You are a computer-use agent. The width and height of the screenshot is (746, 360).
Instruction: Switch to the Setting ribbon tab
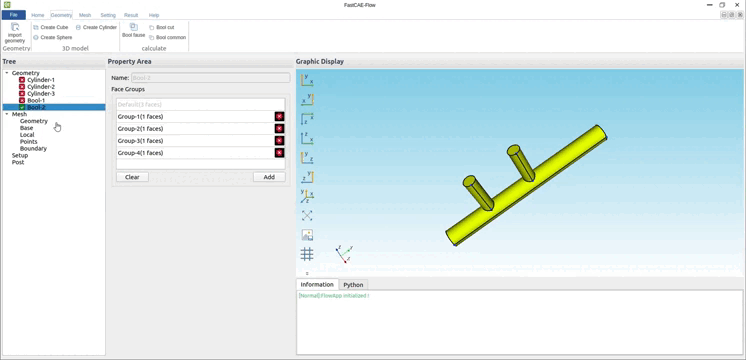pos(108,15)
